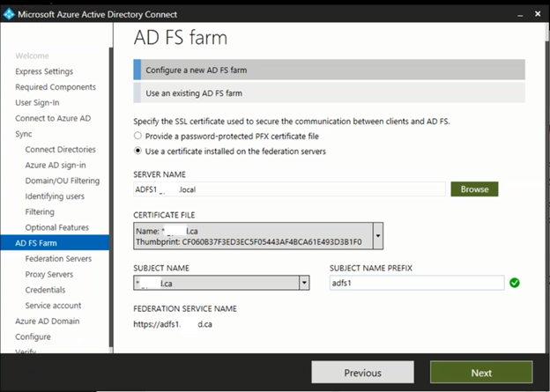
Task: Select Service account step
Action: [x=53, y=306]
